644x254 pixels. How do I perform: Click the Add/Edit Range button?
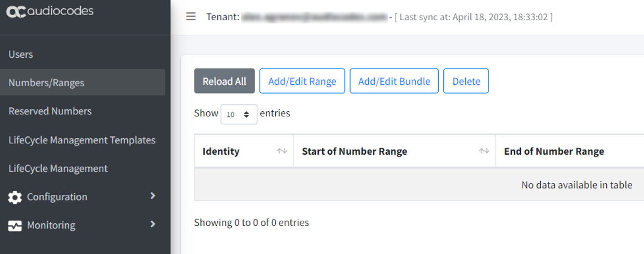tap(302, 81)
